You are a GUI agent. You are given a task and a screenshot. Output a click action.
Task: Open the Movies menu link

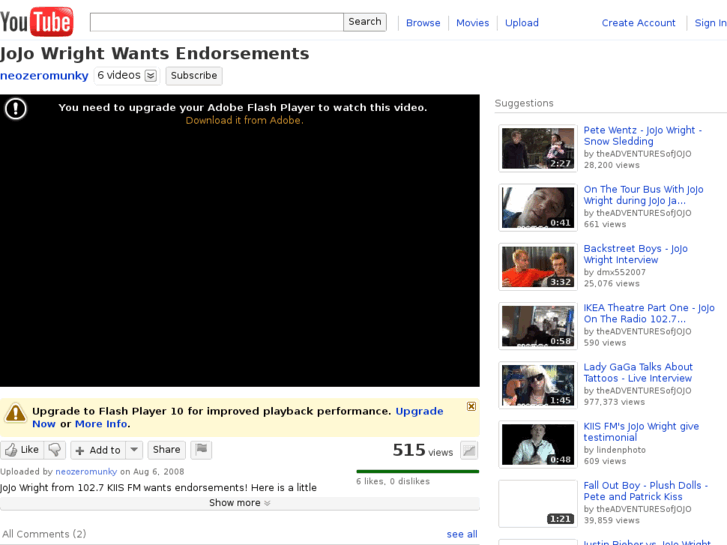point(472,23)
